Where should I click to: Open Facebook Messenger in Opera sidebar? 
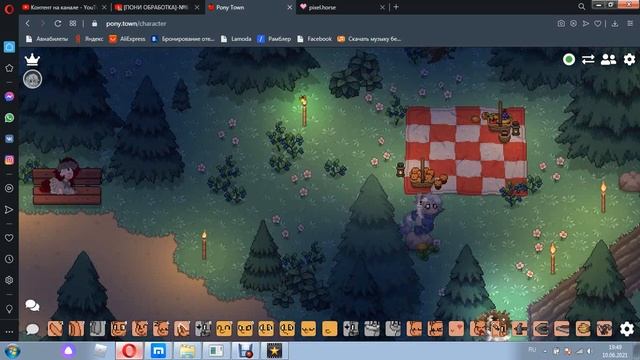(x=9, y=97)
